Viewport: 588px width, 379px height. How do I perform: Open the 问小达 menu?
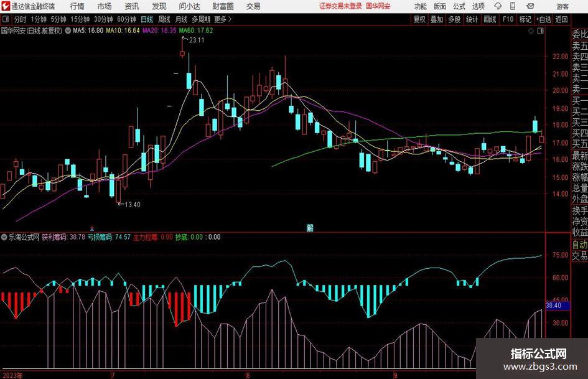[189, 6]
